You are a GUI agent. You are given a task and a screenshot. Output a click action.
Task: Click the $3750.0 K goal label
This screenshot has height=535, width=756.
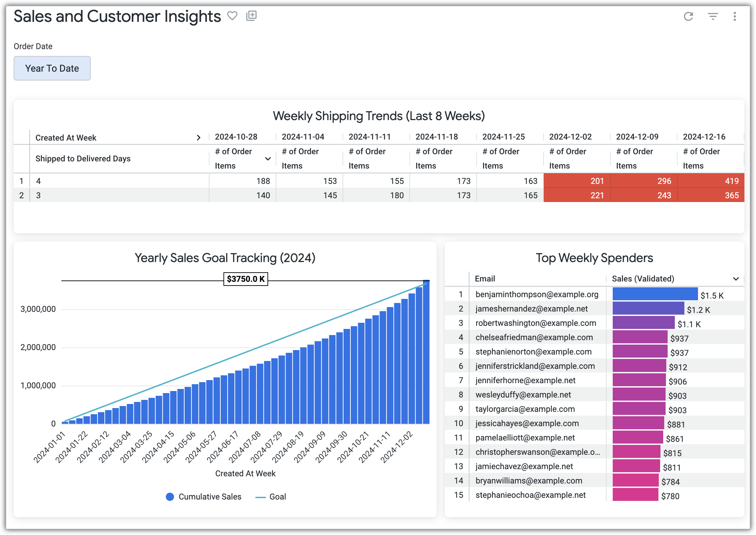(x=246, y=279)
